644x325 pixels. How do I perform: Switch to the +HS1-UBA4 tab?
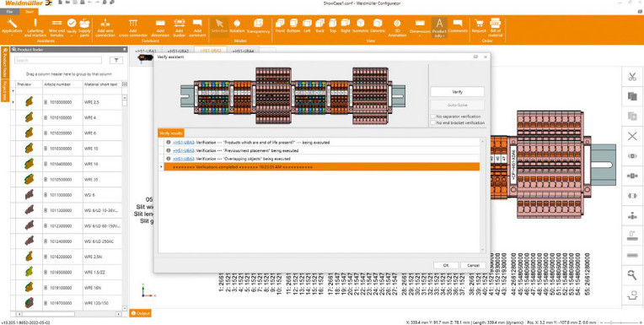tap(243, 51)
